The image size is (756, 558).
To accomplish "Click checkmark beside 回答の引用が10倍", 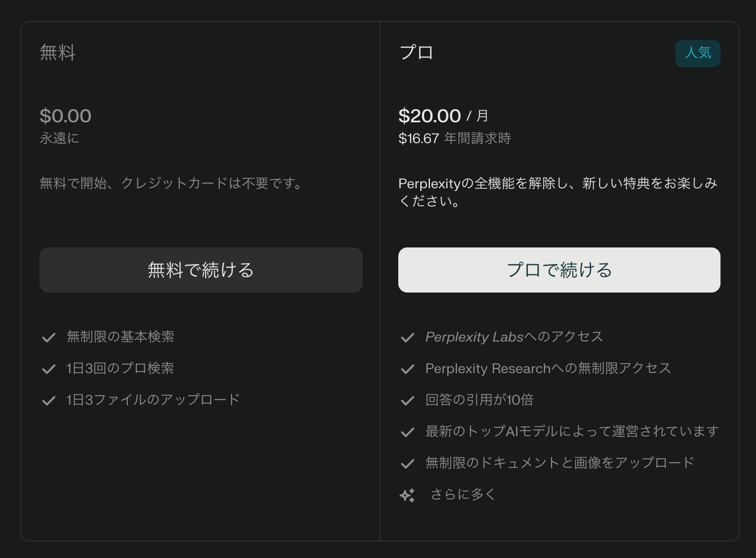I will click(407, 401).
